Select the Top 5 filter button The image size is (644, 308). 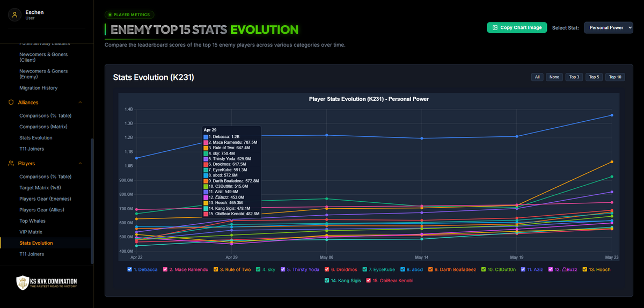[594, 77]
